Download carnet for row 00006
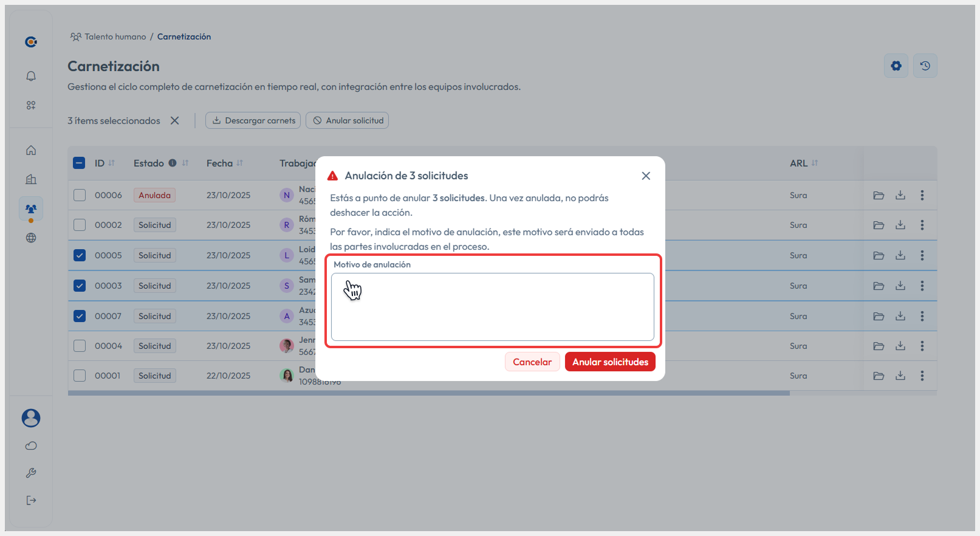This screenshot has width=980, height=536. (x=900, y=195)
